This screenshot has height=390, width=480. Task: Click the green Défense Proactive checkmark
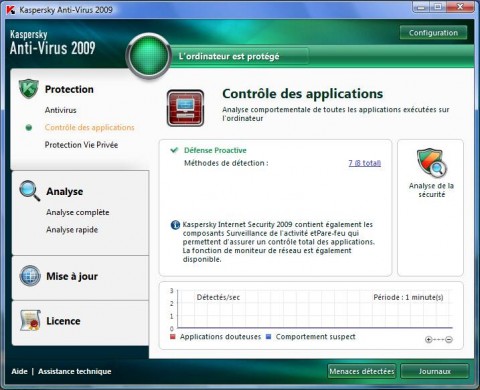pyautogui.click(x=174, y=150)
